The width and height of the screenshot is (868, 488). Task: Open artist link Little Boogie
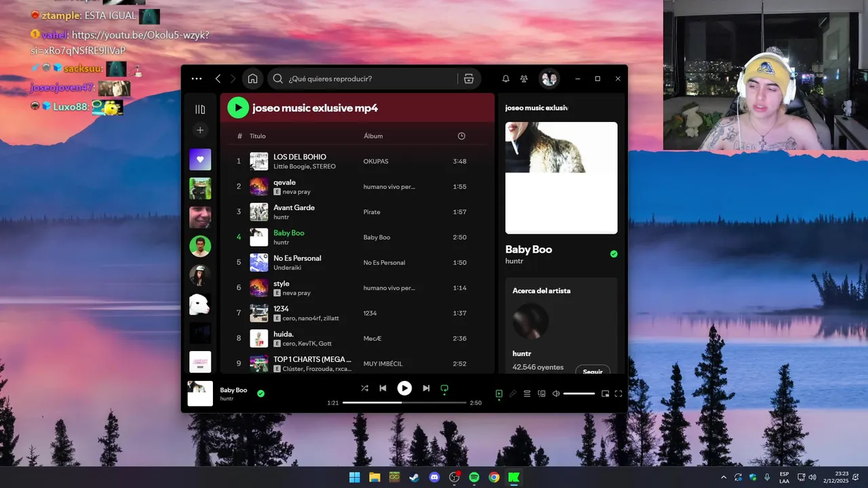291,167
